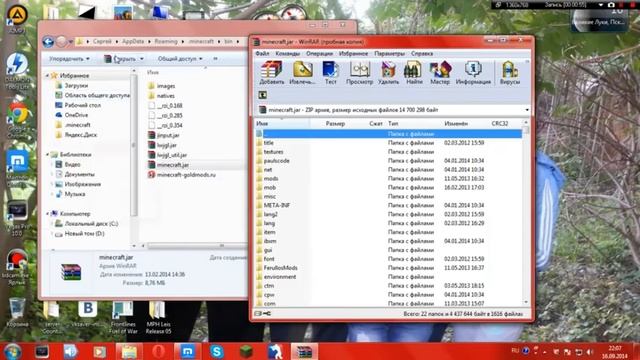Open Opera browser from the taskbar

[158, 351]
